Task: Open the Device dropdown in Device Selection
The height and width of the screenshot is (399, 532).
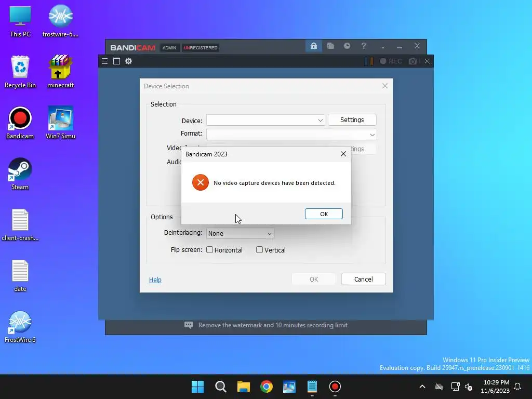Action: point(265,120)
